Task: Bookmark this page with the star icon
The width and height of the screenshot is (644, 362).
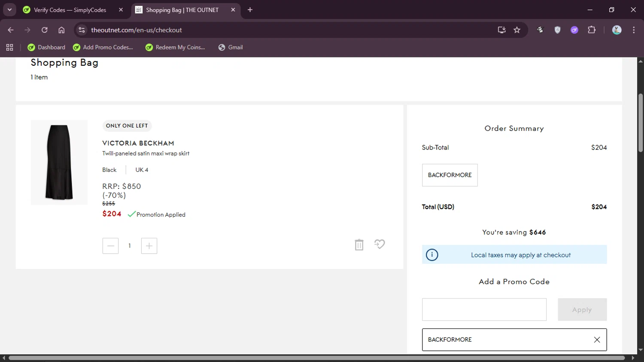Action: (x=517, y=30)
